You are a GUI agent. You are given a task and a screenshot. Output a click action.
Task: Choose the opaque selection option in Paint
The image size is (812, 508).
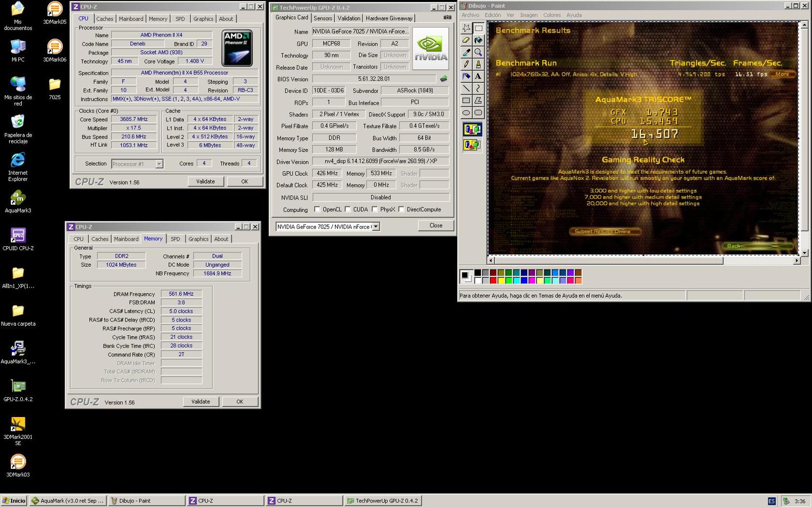tap(472, 130)
